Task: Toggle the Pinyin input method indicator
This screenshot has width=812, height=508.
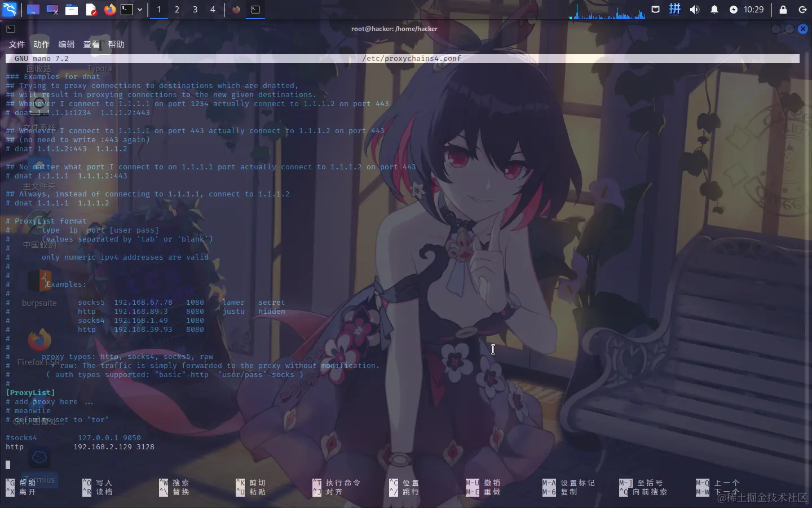Action: point(675,10)
